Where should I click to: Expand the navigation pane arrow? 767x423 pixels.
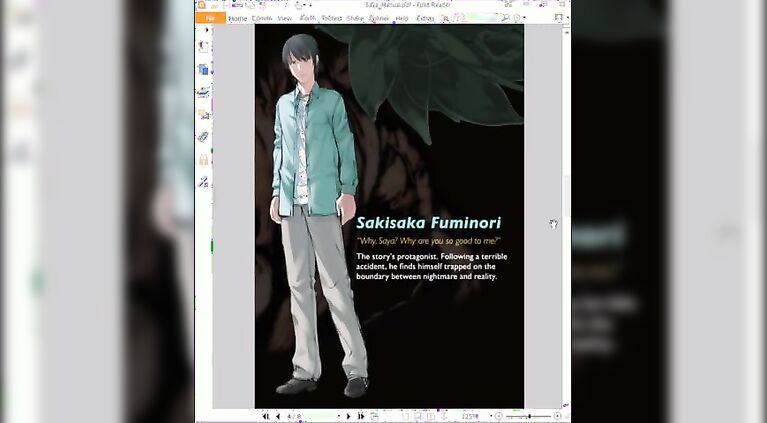click(206, 30)
